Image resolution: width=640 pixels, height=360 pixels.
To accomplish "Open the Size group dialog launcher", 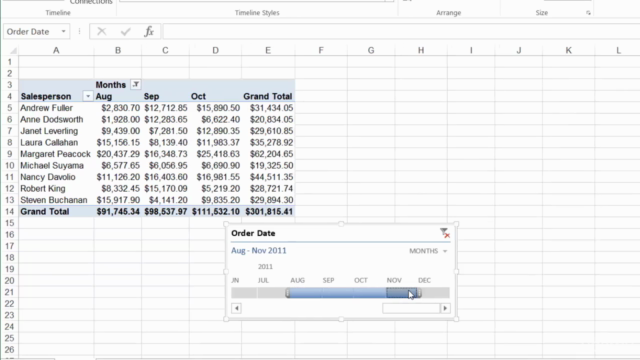I will pyautogui.click(x=588, y=13).
